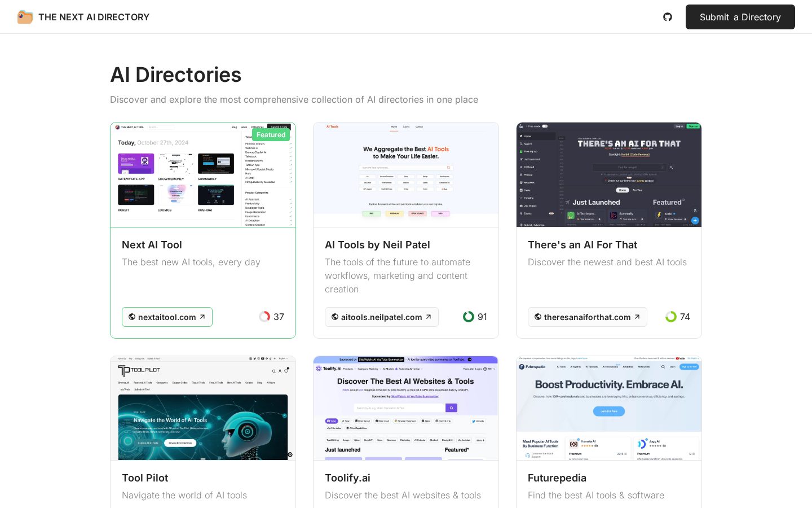Open There's an AI For That thumbnail
Viewport: 812px width, 508px height.
tap(609, 175)
